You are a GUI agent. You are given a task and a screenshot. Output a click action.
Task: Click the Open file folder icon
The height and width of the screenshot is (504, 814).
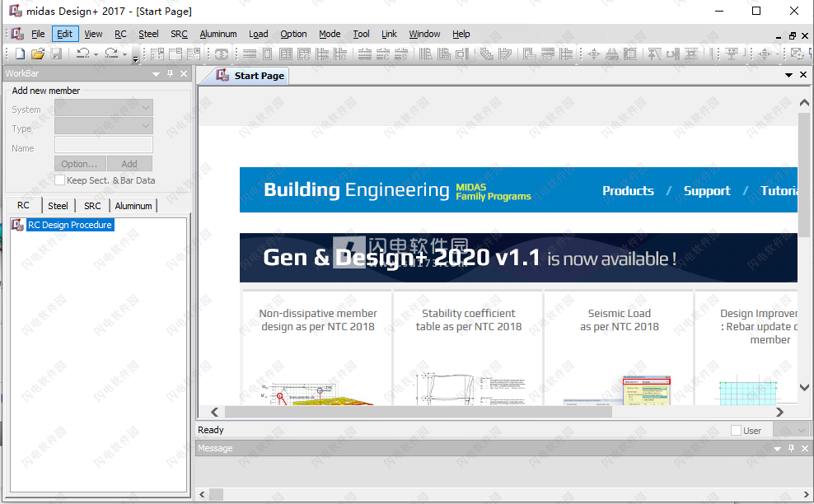coord(38,54)
